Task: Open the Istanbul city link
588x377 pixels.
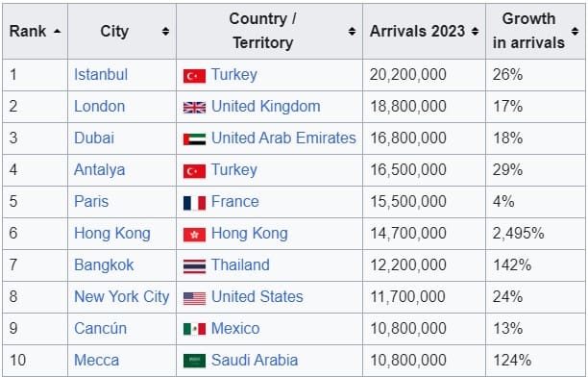Action: point(101,74)
